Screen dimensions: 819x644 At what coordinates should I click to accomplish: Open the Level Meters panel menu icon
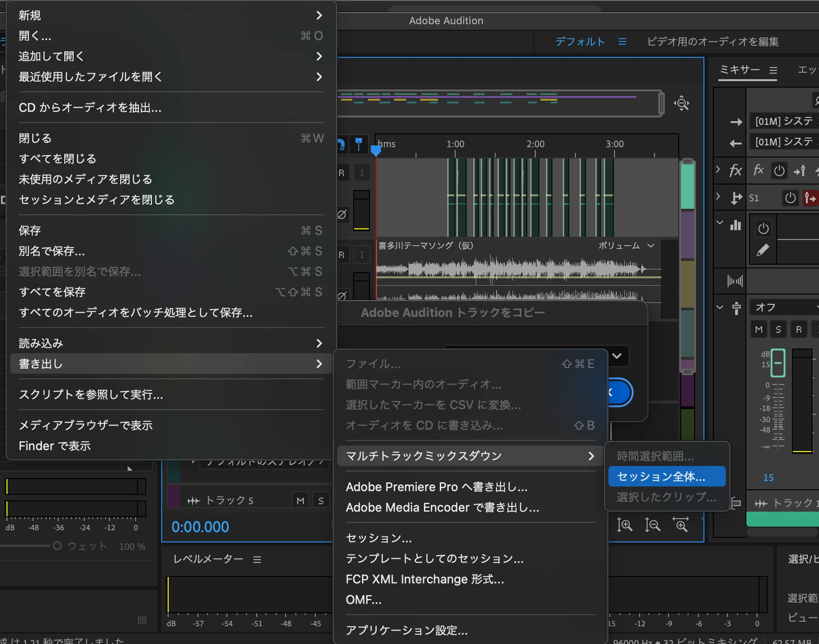pos(257,559)
